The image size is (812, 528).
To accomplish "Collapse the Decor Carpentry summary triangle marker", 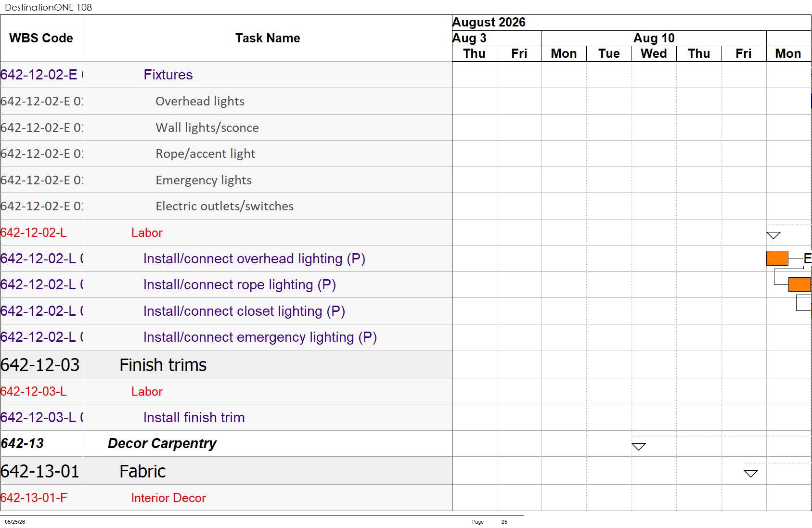I will click(x=638, y=447).
